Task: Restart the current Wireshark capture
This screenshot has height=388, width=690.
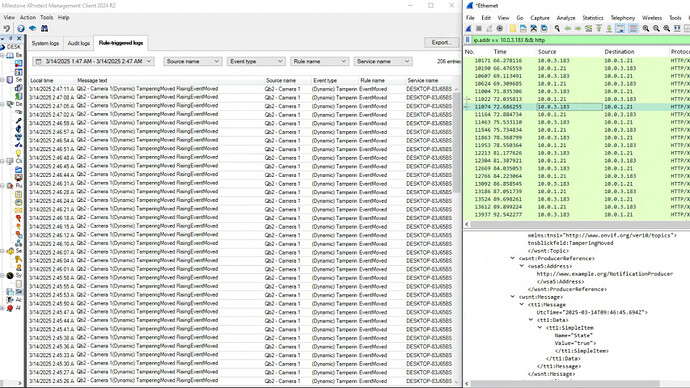Action: tap(489, 29)
